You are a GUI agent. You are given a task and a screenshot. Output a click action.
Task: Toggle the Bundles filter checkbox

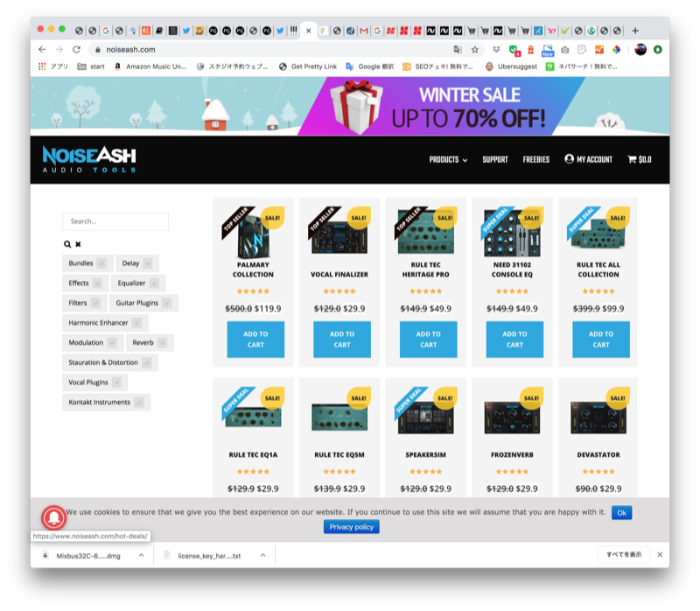click(102, 263)
